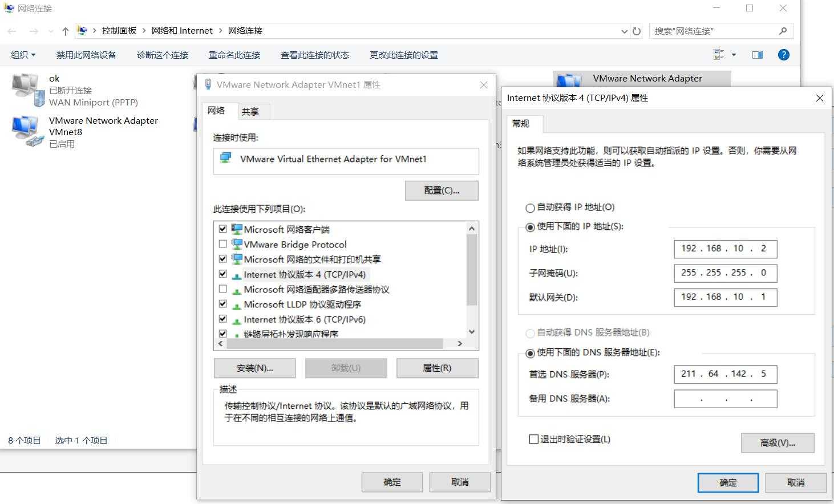This screenshot has height=504, width=834.
Task: Click the VMware Network Adapter icon behind dialogs
Action: pyautogui.click(x=569, y=80)
